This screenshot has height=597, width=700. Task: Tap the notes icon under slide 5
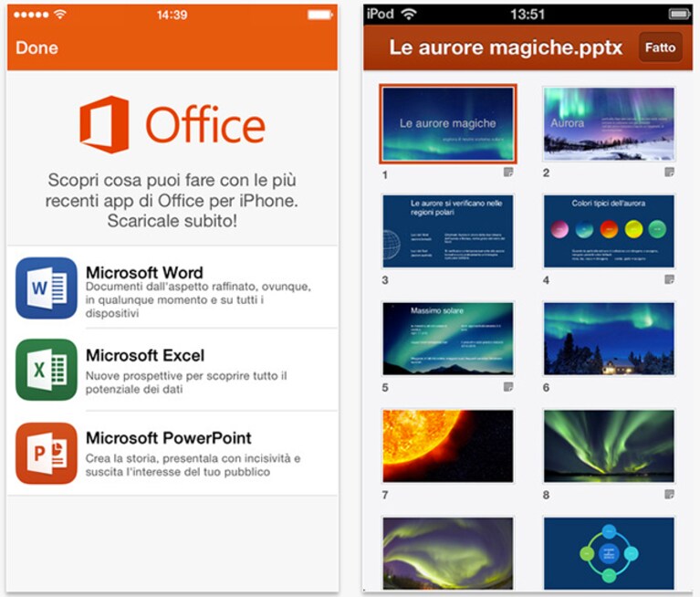(x=508, y=387)
